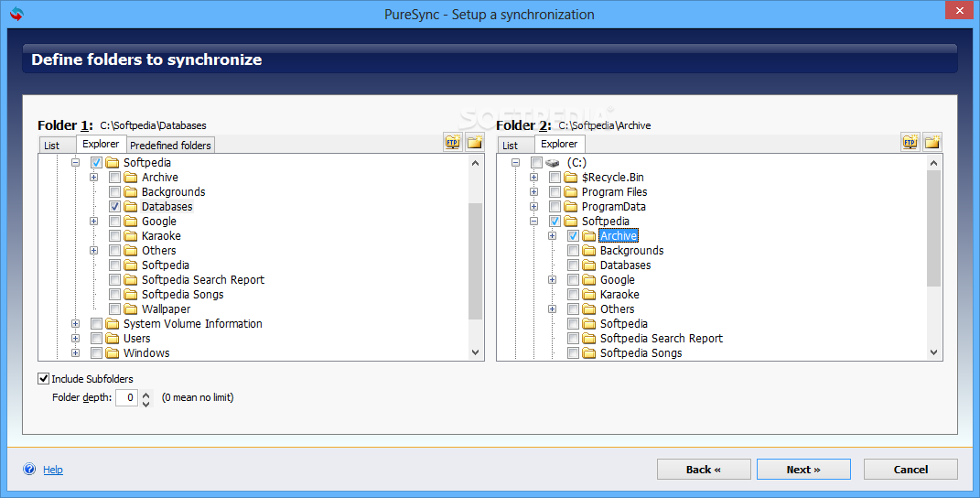Viewport: 980px width, 498px height.
Task: Select Softpedia Search Report in Folder 2
Action: [x=662, y=339]
